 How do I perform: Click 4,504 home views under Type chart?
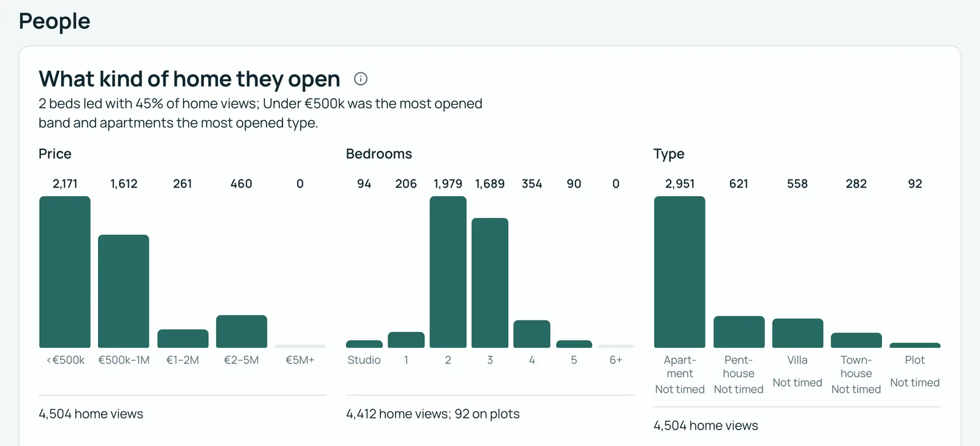tap(706, 426)
